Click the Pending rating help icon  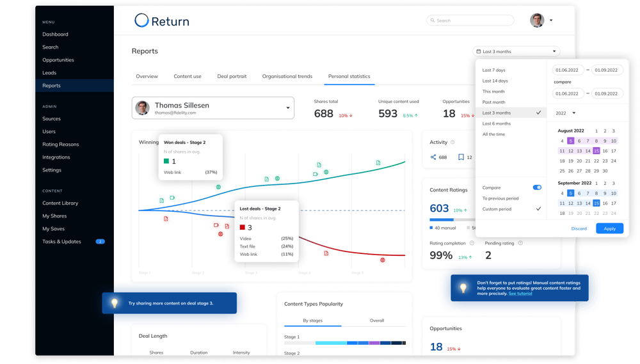[x=520, y=243]
